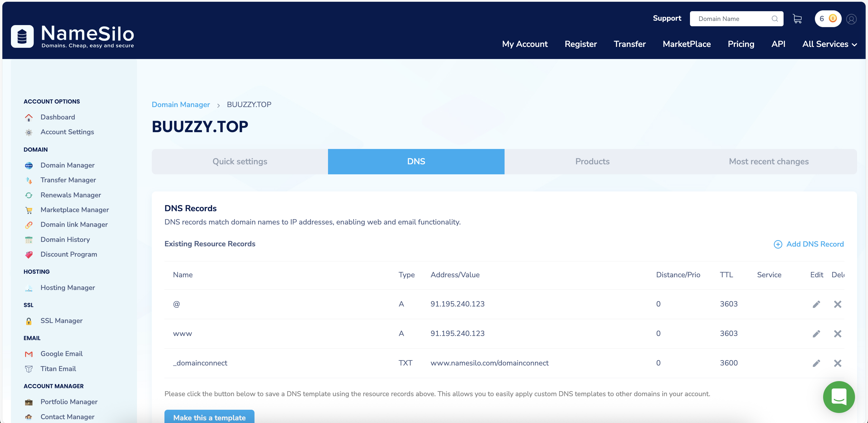
Task: Click the Add DNS Record link
Action: coord(815,244)
